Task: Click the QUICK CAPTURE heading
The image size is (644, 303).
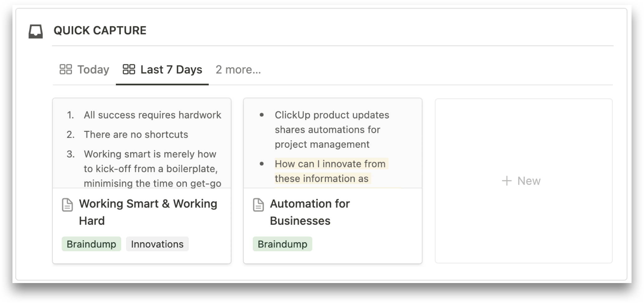Action: pyautogui.click(x=100, y=31)
